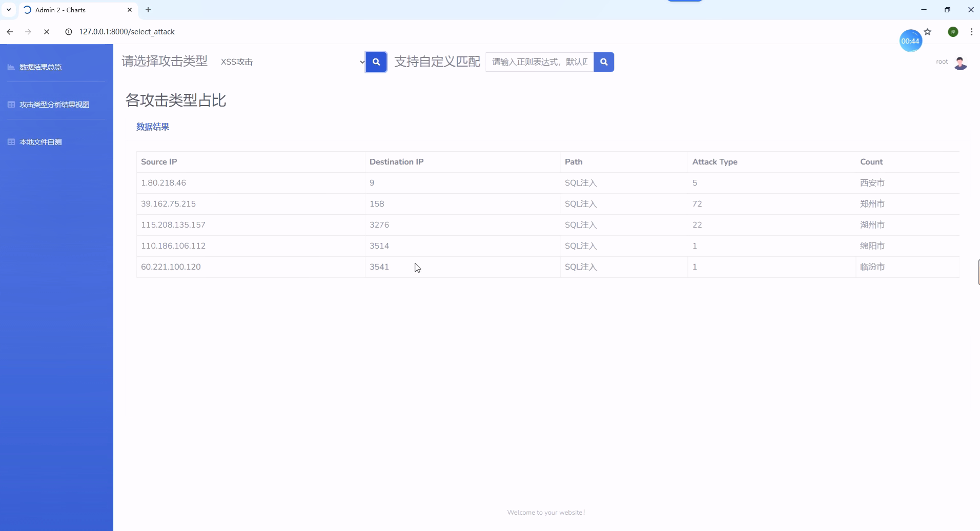This screenshot has height=531, width=980.
Task: Open the root user avatar menu
Action: 961,63
